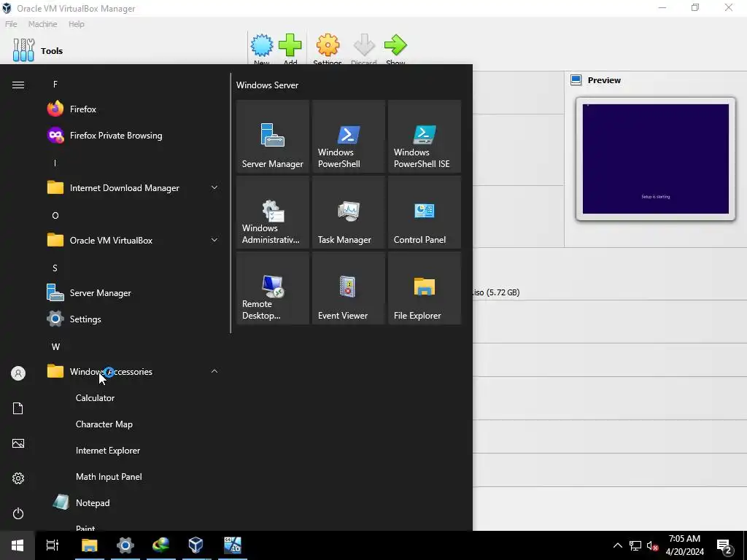The height and width of the screenshot is (560, 747).
Task: Open the Settings app on the taskbar
Action: (x=125, y=545)
